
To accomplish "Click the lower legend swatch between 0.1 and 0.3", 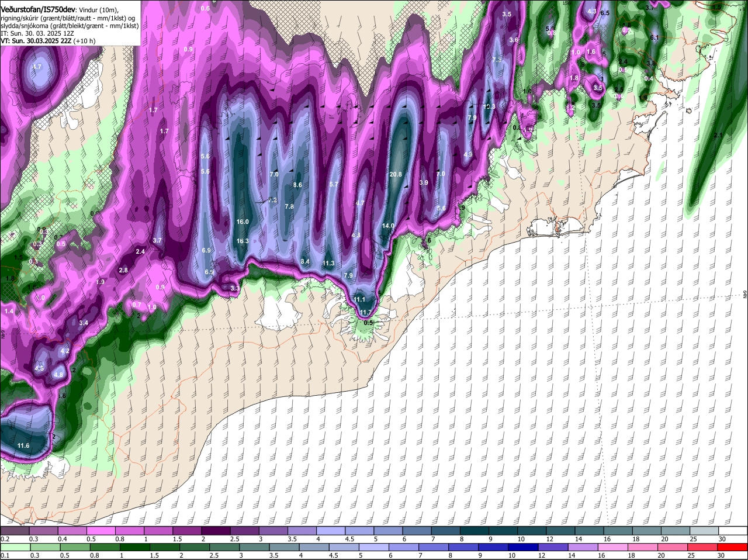I will pyautogui.click(x=15, y=547).
